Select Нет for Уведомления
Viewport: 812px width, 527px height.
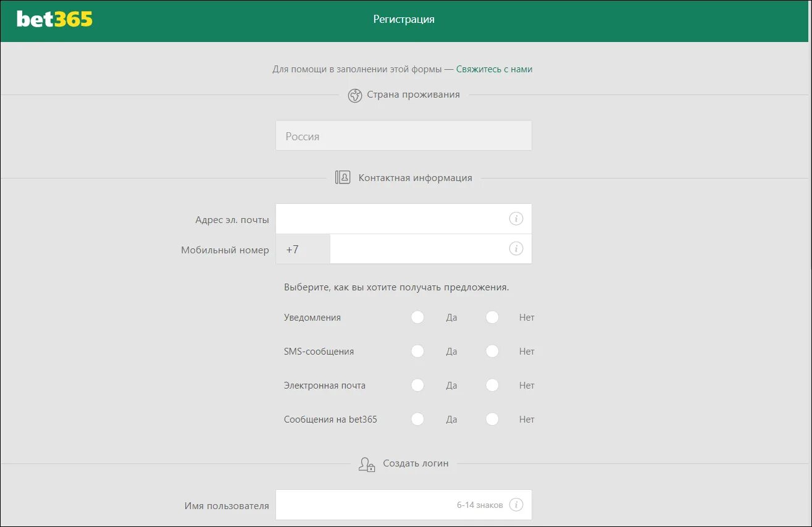pos(492,318)
